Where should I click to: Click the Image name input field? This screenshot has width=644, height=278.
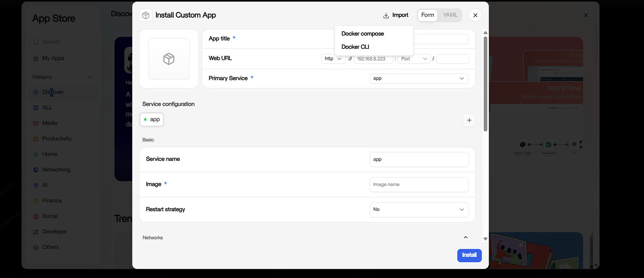(x=419, y=184)
